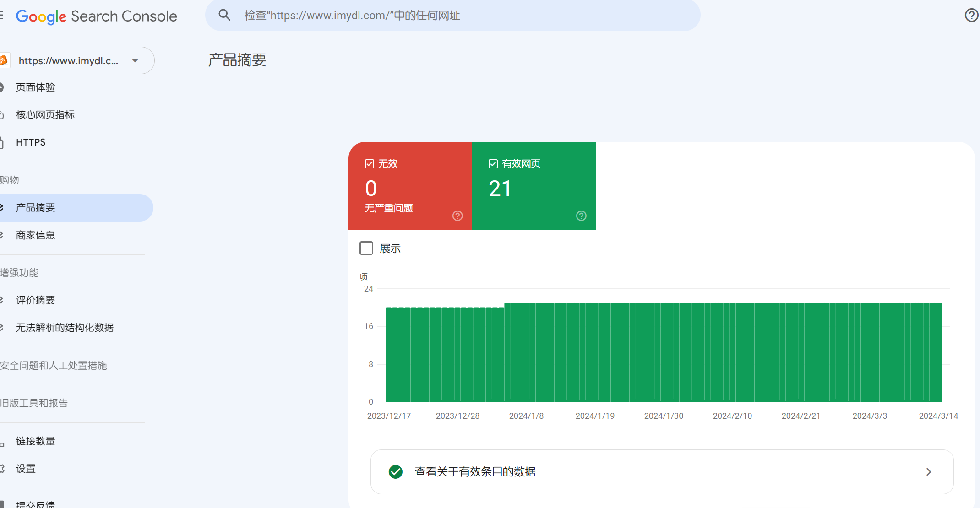
Task: Expand 安全问题和人工处置措施 section
Action: tap(54, 366)
